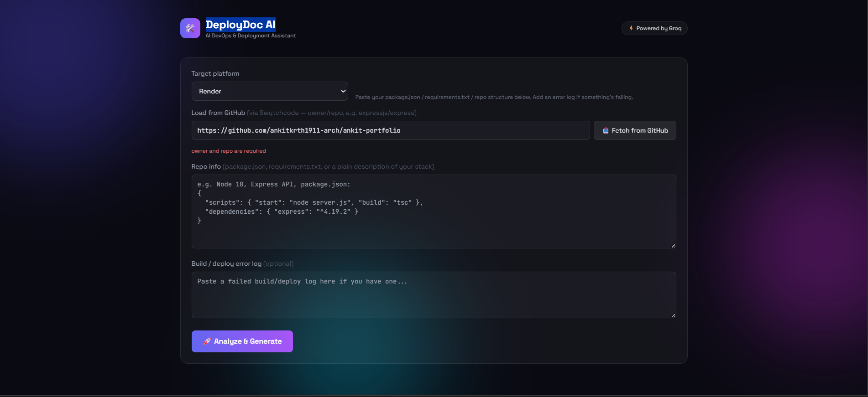Click inside the Repo info text area
Screen dimensions: 868x397
click(x=434, y=211)
